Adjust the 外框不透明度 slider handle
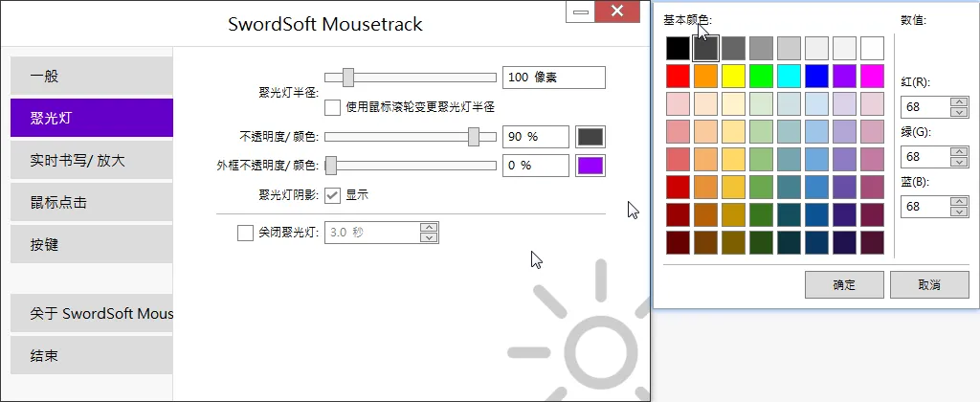This screenshot has width=980, height=402. tap(331, 166)
